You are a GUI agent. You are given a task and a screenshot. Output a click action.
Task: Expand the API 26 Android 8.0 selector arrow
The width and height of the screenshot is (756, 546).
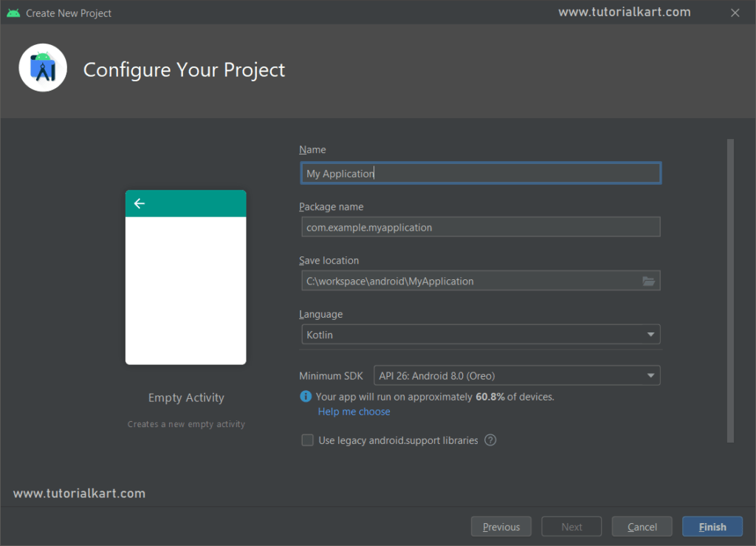click(652, 375)
